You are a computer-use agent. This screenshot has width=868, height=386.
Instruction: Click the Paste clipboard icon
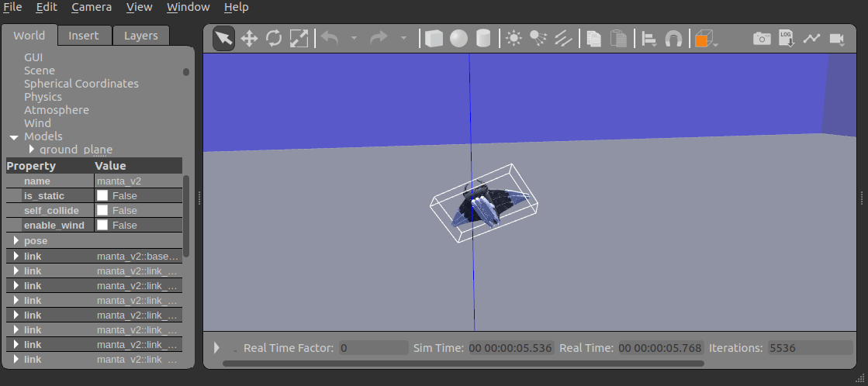[x=618, y=39]
